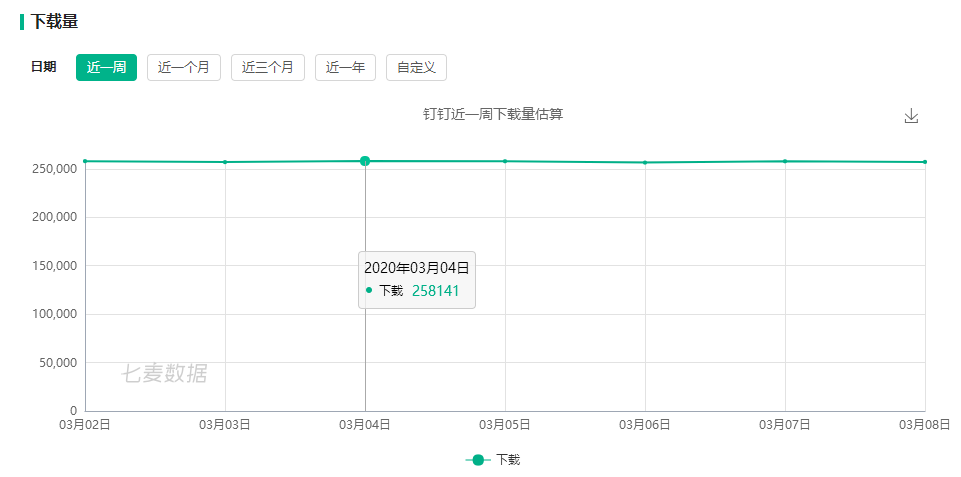
Task: Switch to 近一个月 date range
Action: [x=184, y=67]
